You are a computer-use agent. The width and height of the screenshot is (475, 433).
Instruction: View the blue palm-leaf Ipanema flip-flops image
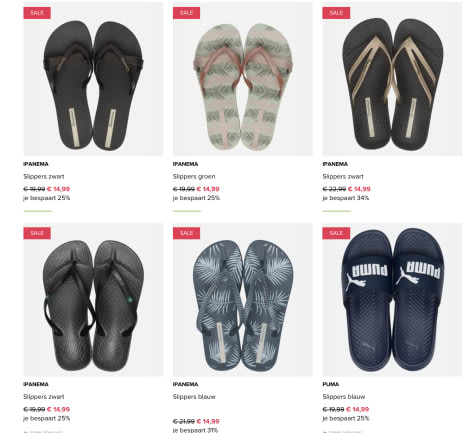243,300
